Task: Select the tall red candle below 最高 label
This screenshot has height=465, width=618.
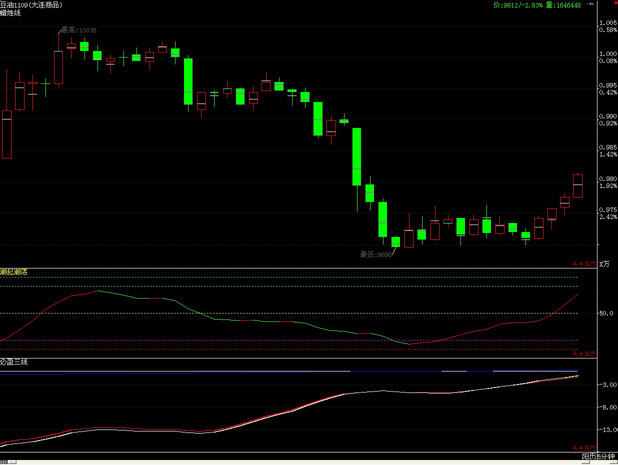Action: pos(58,68)
